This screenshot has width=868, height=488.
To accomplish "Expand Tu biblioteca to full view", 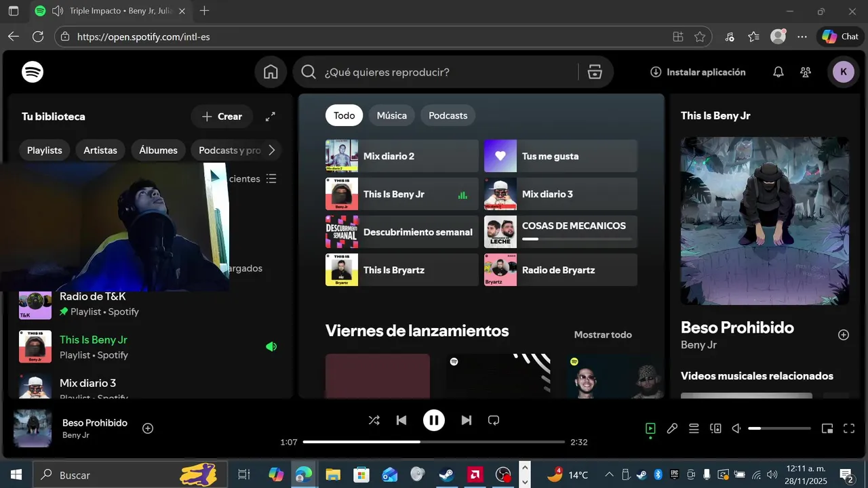I will (270, 117).
